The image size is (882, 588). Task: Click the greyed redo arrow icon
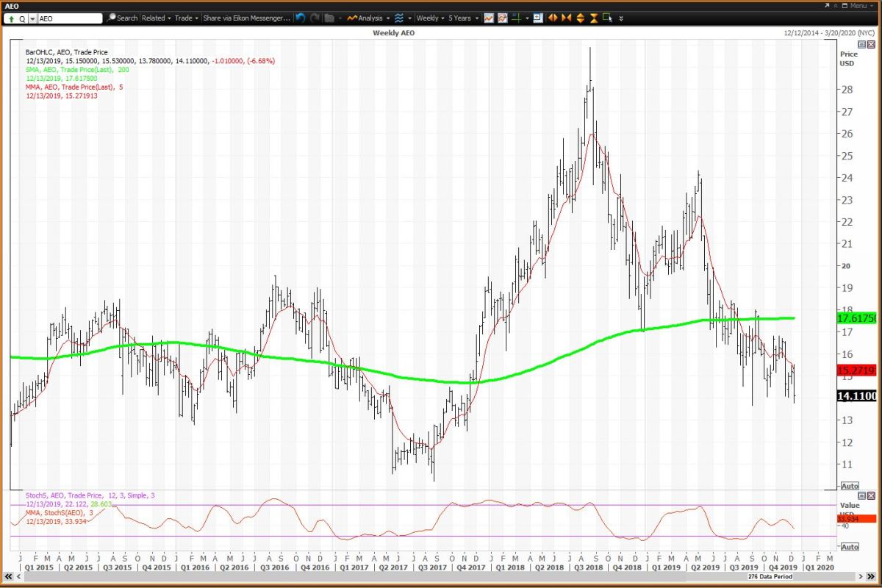point(315,18)
